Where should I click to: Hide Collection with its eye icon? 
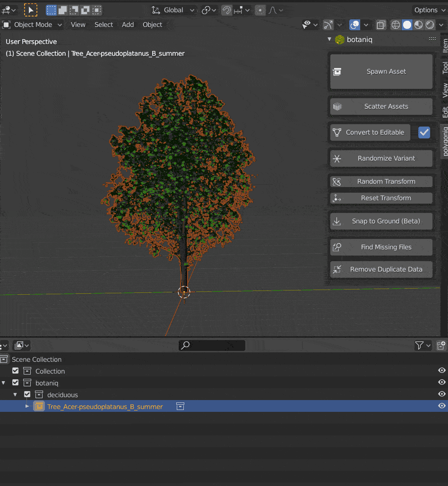442,370
